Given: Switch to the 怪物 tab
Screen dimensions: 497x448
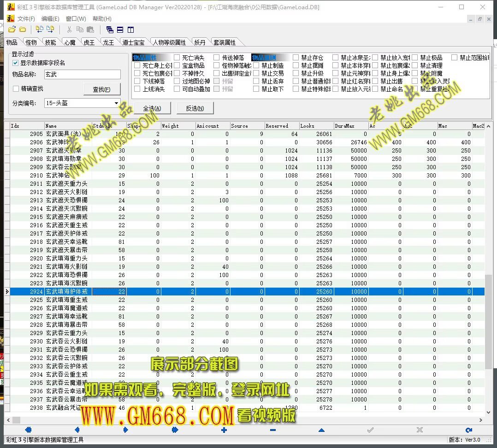Looking at the screenshot, I should (x=31, y=42).
